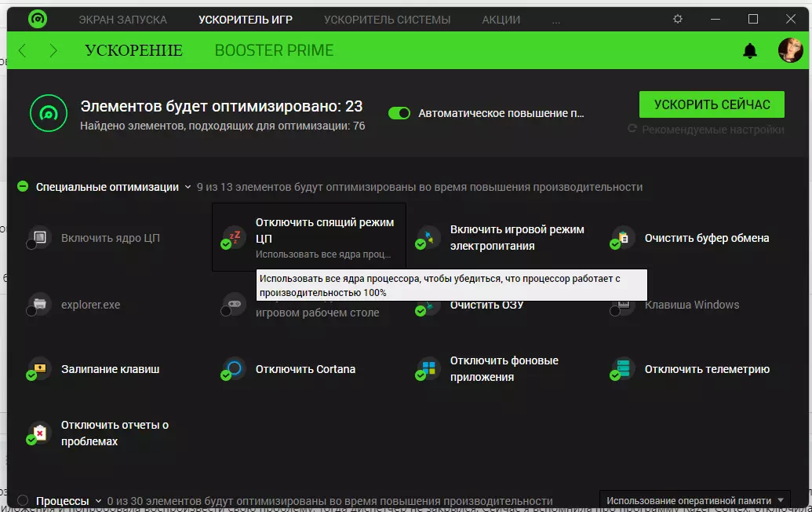Click the Razer Cortex logo icon
Viewport: 812px width, 512px height.
[38, 19]
